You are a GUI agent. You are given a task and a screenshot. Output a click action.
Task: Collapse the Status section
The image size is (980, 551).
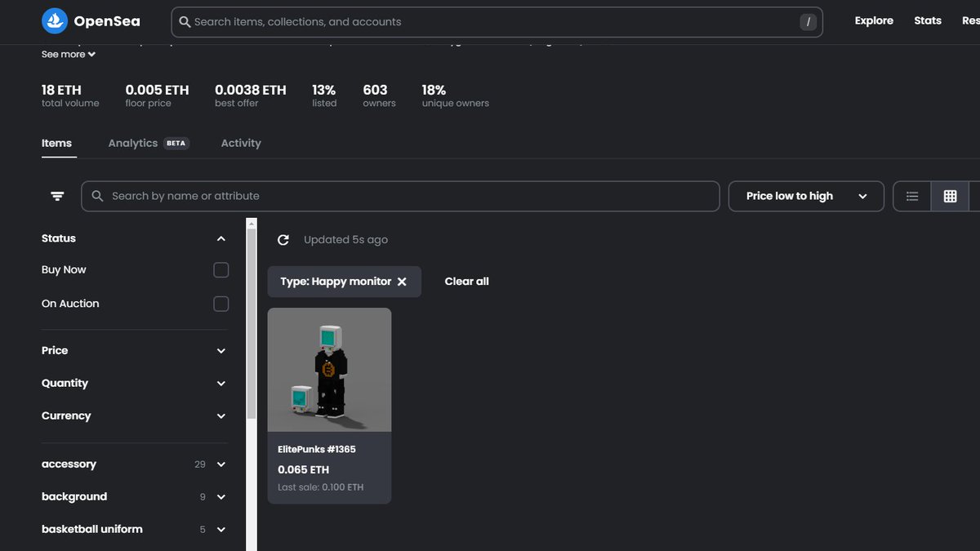[x=220, y=238]
